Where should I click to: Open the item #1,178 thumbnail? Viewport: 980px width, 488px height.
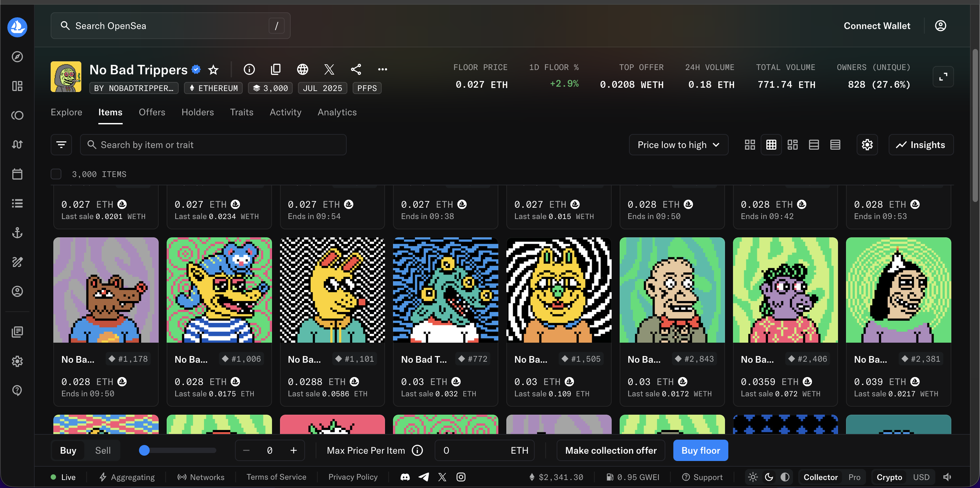pos(106,290)
